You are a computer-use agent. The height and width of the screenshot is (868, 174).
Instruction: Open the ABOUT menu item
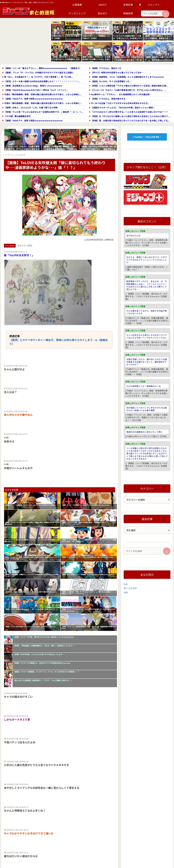pyautogui.click(x=102, y=5)
